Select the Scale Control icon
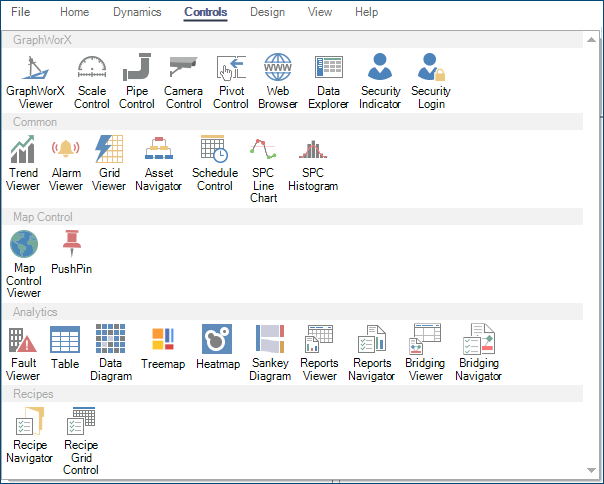Screen dimensions: 604x484 (x=92, y=80)
